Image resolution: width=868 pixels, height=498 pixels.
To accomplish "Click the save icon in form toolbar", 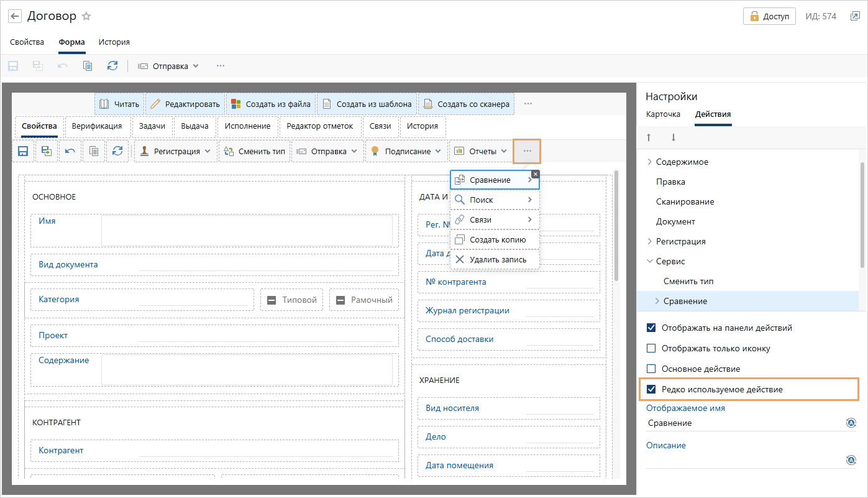I will coord(23,151).
